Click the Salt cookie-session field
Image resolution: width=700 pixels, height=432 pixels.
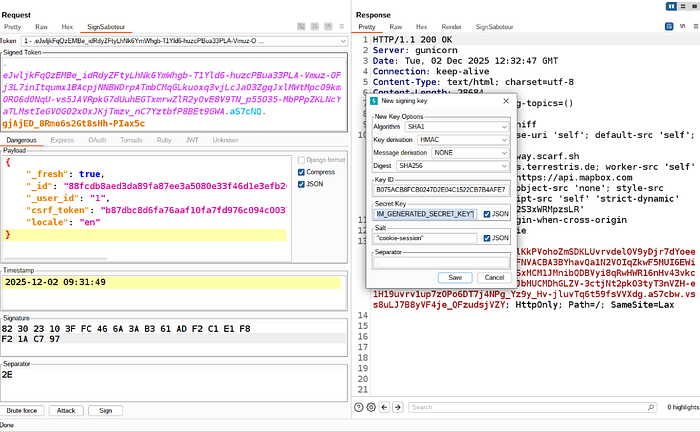425,238
